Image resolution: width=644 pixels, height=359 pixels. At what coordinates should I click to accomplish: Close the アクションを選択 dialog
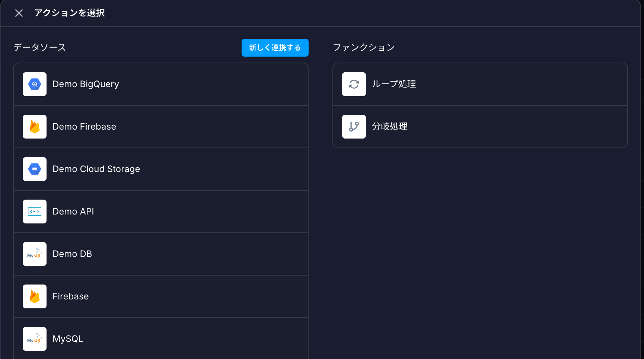(19, 13)
